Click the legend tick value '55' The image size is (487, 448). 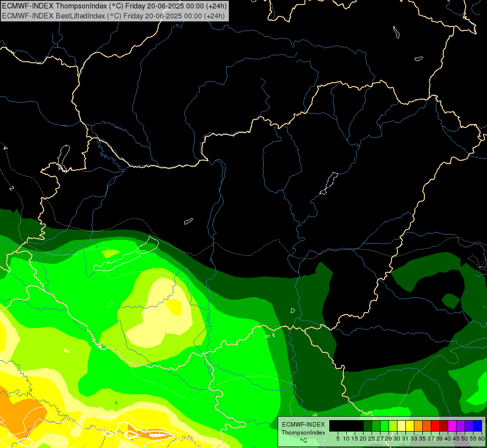473,439
